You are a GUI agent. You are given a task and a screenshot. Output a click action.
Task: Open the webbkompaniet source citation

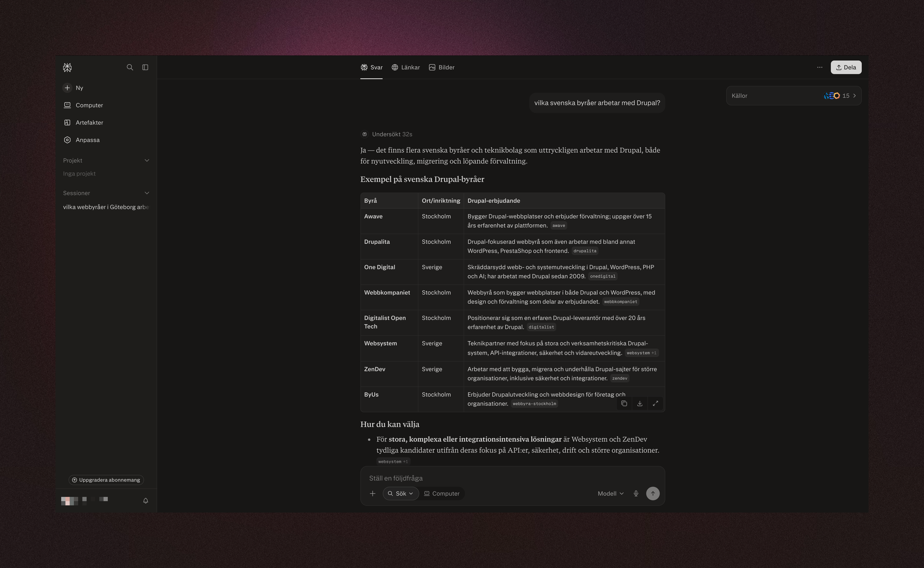(620, 302)
